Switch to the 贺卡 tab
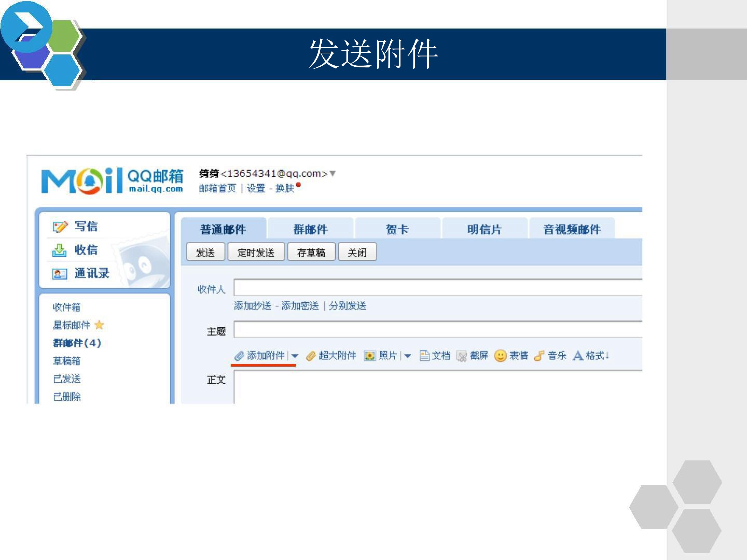 tap(397, 229)
